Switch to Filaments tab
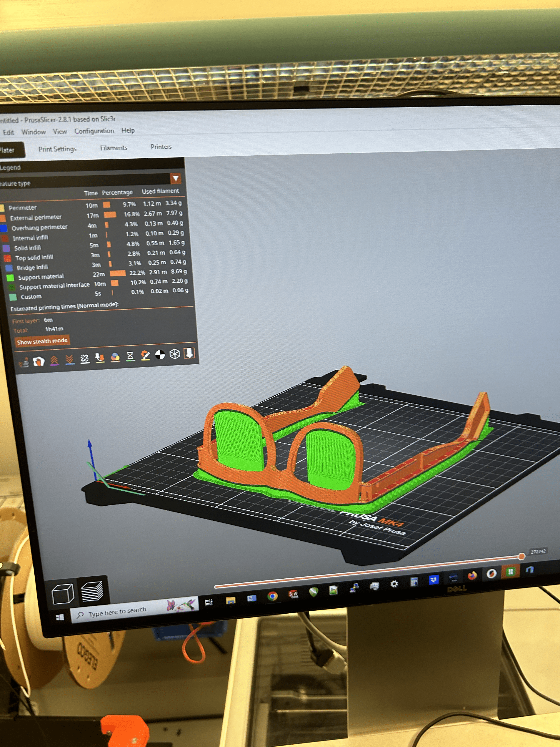Image resolution: width=560 pixels, height=747 pixels. point(114,148)
